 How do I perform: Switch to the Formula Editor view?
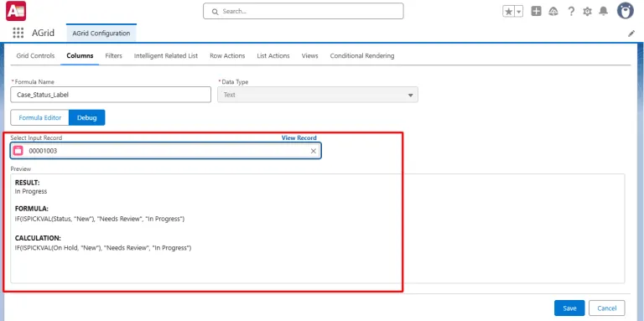[40, 118]
